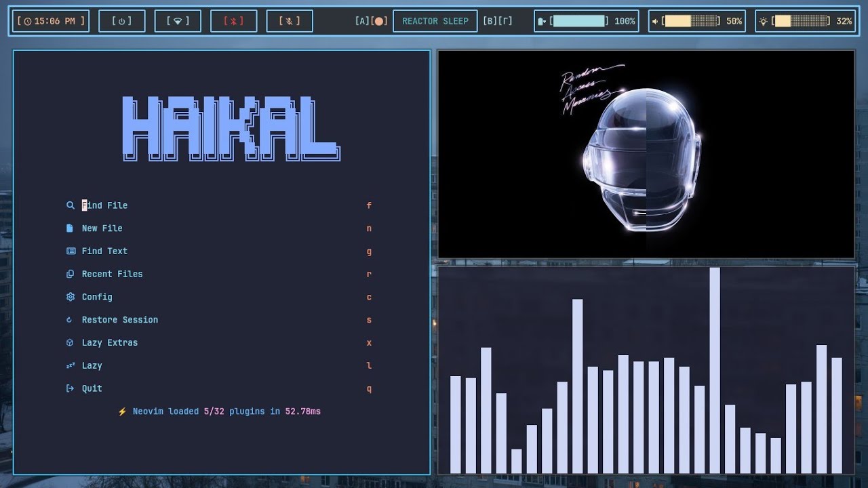Click the text-search icon beside Find Text
Image resolution: width=868 pixels, height=488 pixels.
[71, 251]
